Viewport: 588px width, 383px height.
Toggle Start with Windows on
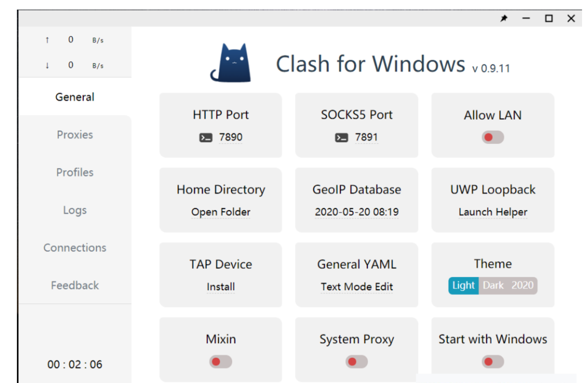(493, 362)
